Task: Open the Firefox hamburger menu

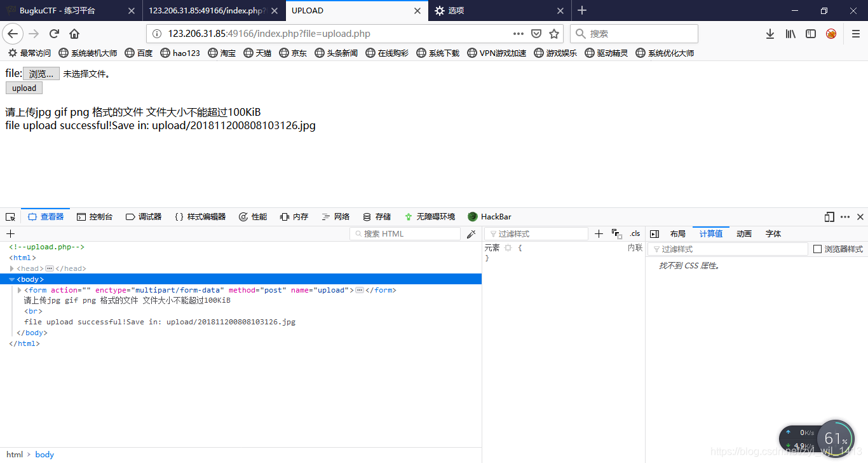Action: pyautogui.click(x=856, y=34)
